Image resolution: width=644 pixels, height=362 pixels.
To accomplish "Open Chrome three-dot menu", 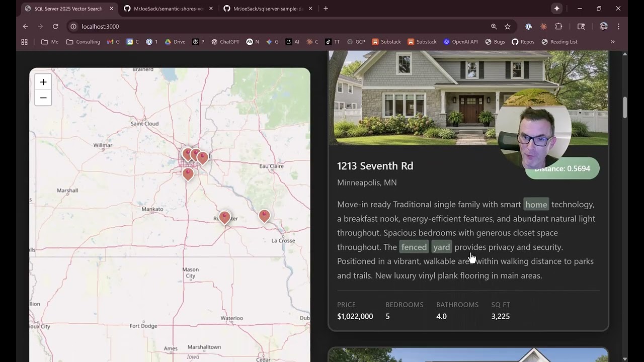I will point(618,26).
